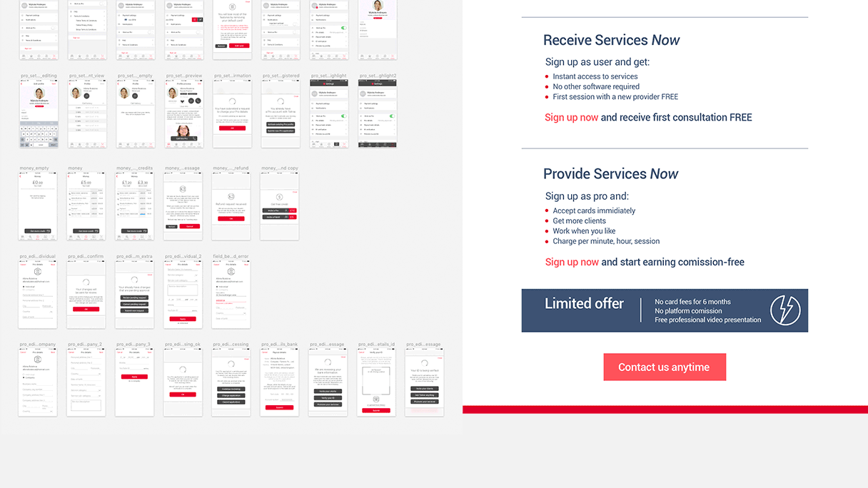Click Sign up now under Receive Services
The height and width of the screenshot is (488, 868).
click(571, 118)
